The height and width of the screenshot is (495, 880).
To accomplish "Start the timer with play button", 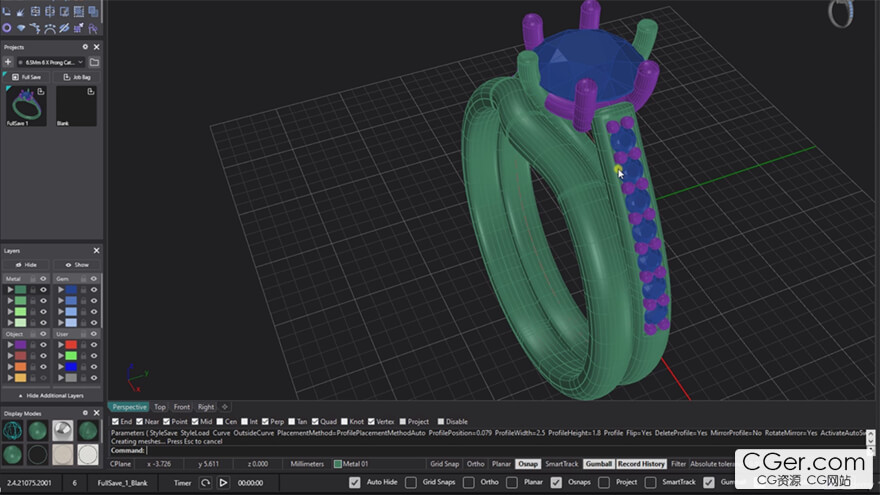I will [x=223, y=482].
